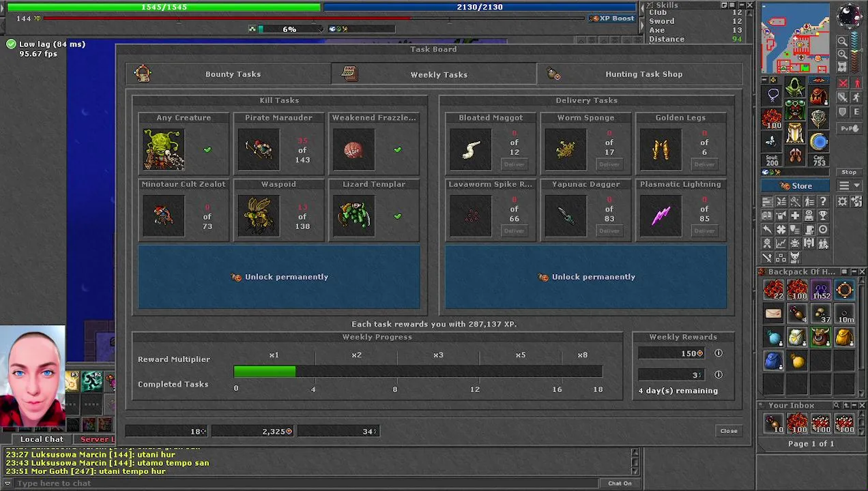Click the minimap compass rose
The height and width of the screenshot is (491, 868).
point(849,15)
